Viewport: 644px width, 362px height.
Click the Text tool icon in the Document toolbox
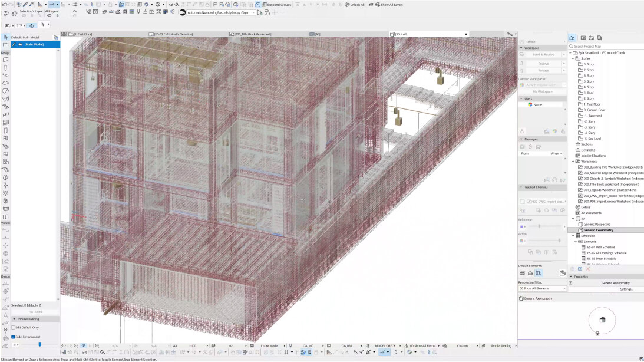point(6,315)
